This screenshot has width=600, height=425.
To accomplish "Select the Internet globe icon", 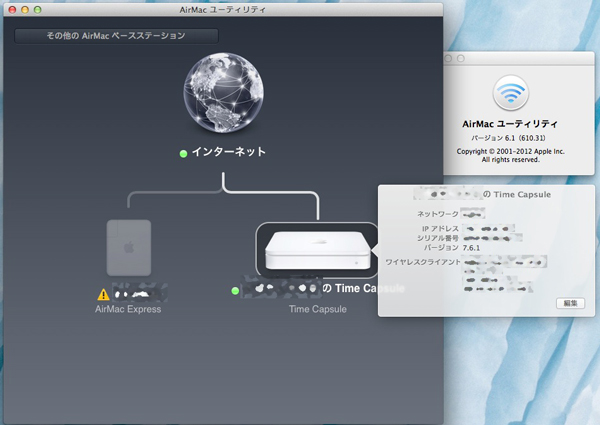I will (223, 93).
